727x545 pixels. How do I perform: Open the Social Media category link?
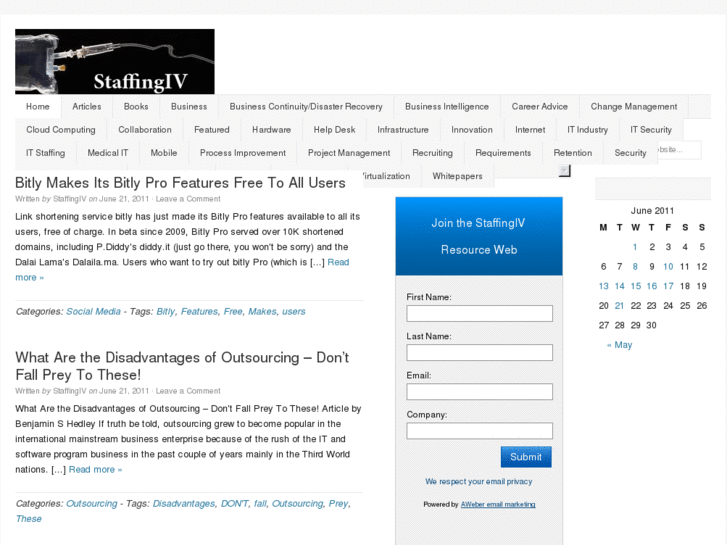point(93,312)
